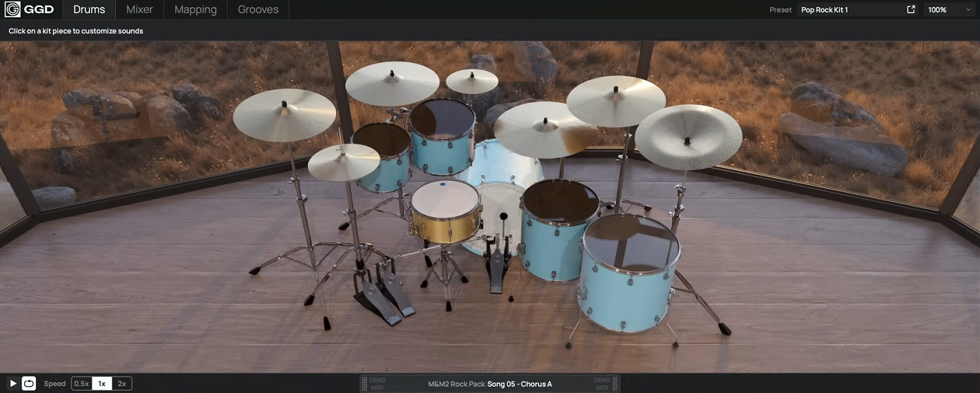
Task: Expand the 100% zoom dropdown
Action: pyautogui.click(x=950, y=10)
